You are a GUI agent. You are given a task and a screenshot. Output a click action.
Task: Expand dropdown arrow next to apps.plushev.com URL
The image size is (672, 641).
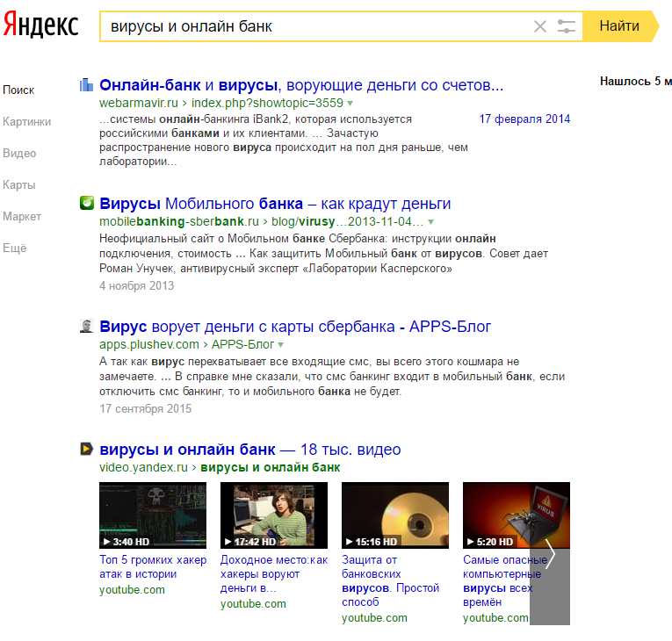point(281,345)
